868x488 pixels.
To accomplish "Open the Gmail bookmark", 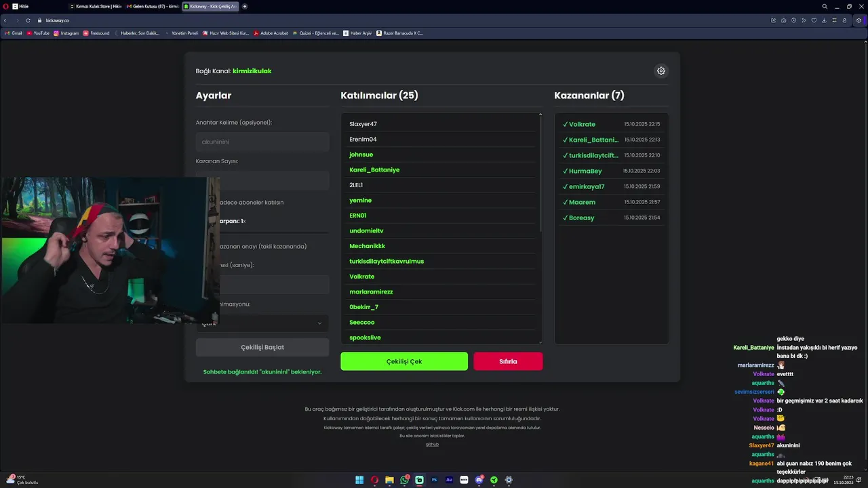I will [14, 33].
